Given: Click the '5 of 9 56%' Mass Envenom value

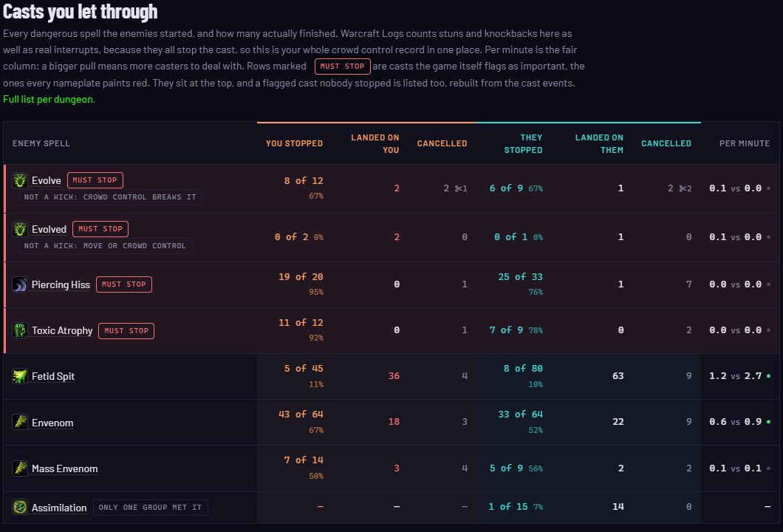Looking at the screenshot, I should [x=516, y=468].
